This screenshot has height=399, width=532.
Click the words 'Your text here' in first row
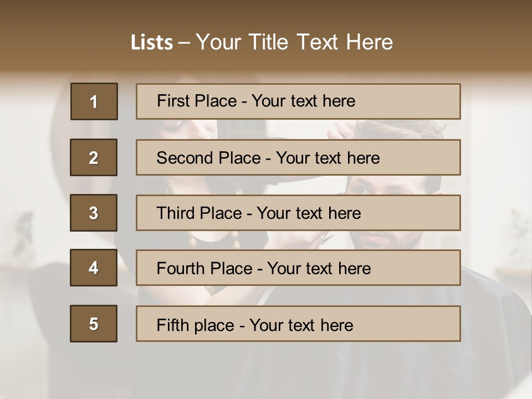click(303, 101)
